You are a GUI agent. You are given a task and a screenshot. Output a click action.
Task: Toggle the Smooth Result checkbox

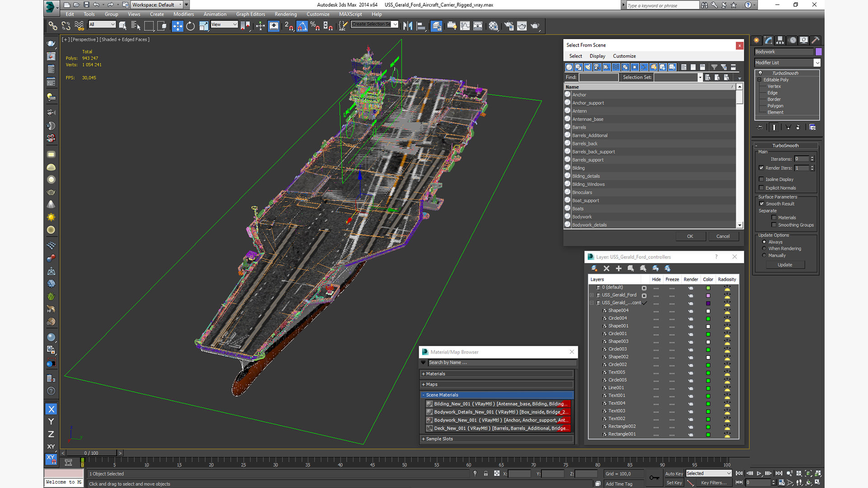762,204
